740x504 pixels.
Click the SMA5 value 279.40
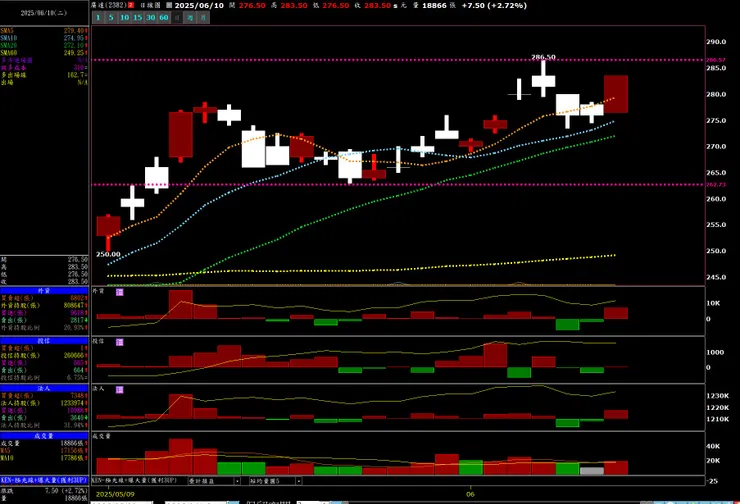pos(74,31)
